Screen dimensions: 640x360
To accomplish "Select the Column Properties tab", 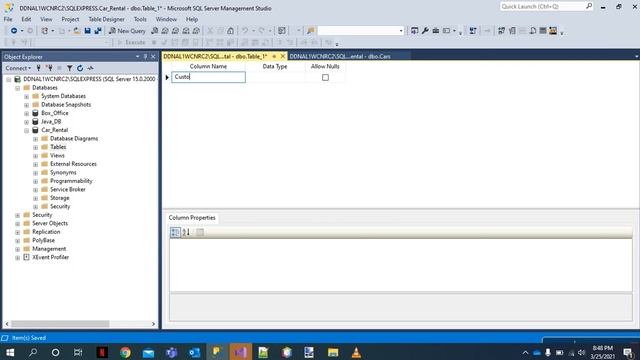I will [192, 218].
